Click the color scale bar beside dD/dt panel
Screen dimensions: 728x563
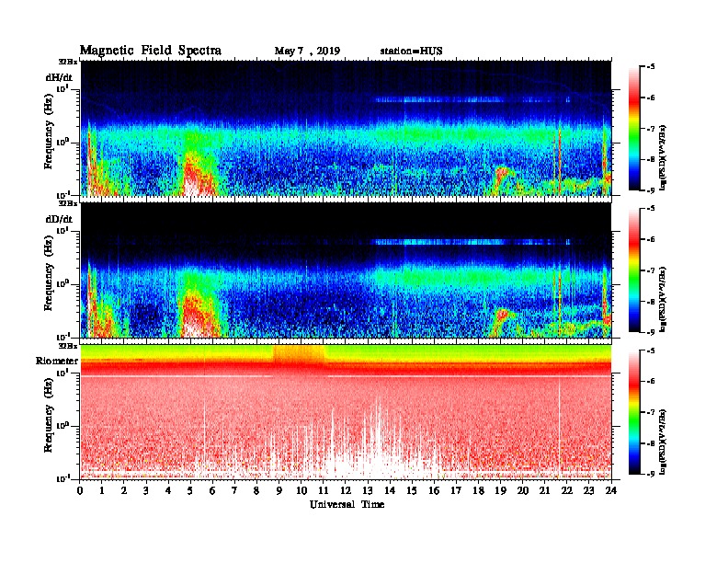634,270
